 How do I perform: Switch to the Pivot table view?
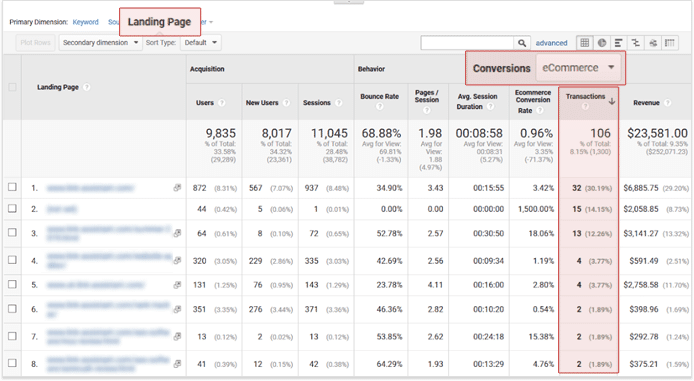click(670, 43)
